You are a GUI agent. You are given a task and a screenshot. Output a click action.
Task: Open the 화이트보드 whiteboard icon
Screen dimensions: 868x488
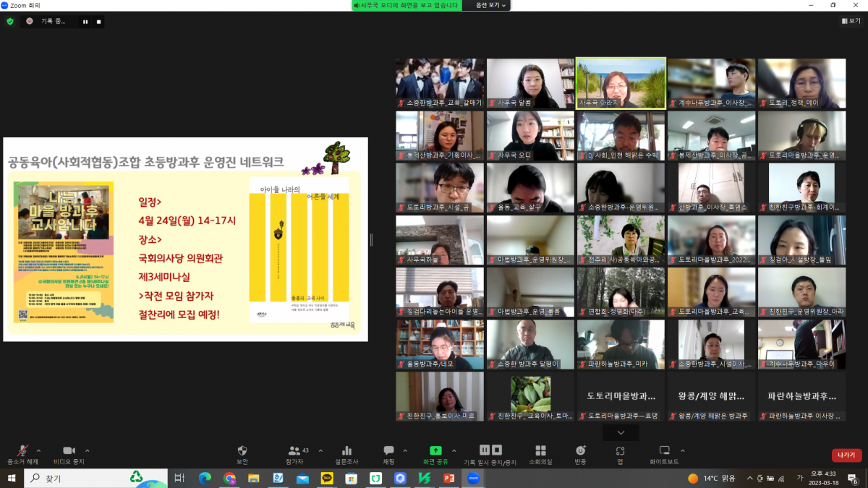(x=664, y=450)
